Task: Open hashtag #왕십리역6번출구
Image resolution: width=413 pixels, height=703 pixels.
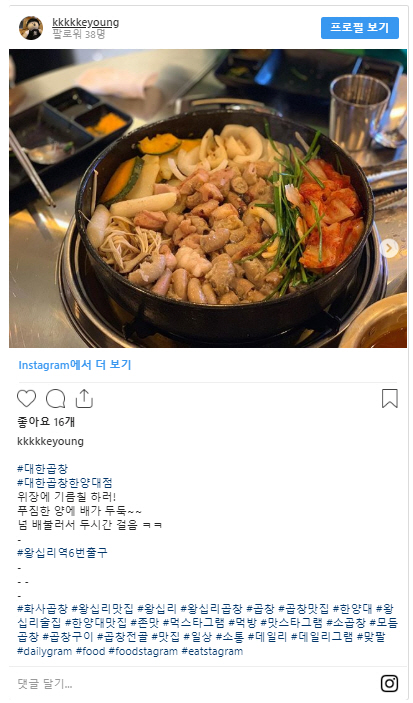Action: 62,552
